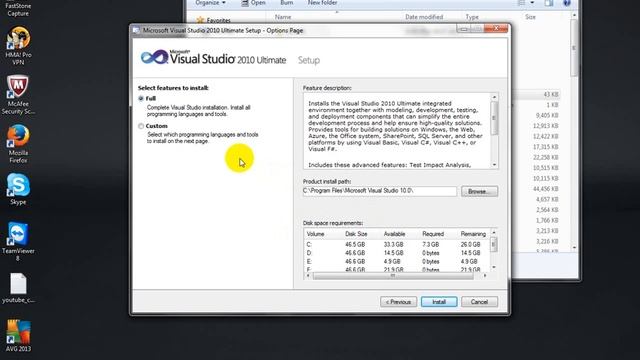Launch Mozilla Firefox from the desktop
640x360 pixels.
[18, 144]
